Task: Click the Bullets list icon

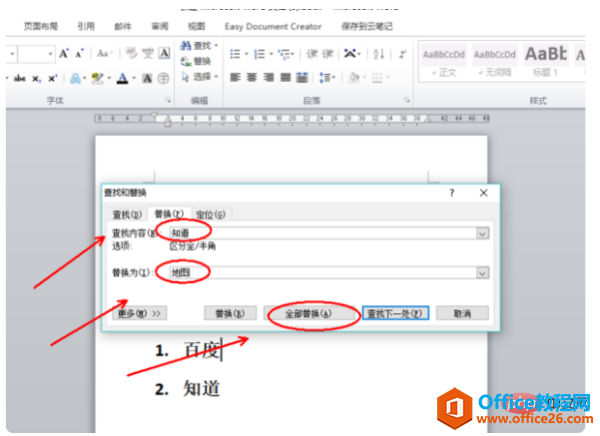Action: coord(235,54)
